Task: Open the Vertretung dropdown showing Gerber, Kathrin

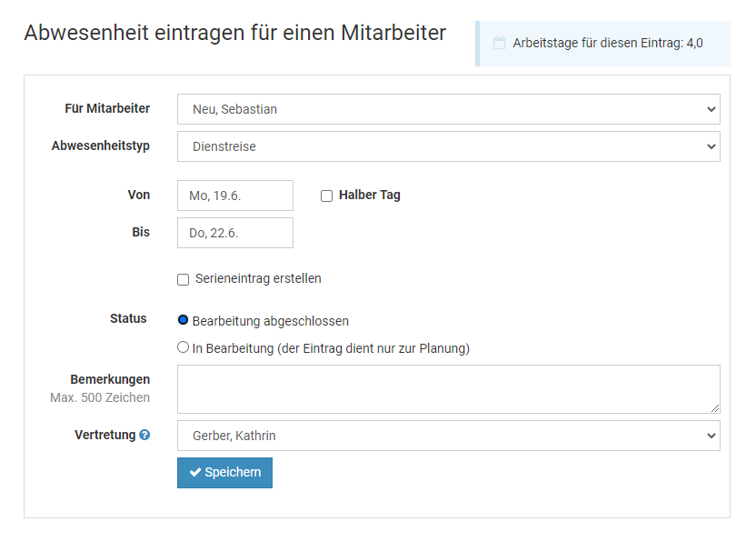Action: click(x=448, y=436)
